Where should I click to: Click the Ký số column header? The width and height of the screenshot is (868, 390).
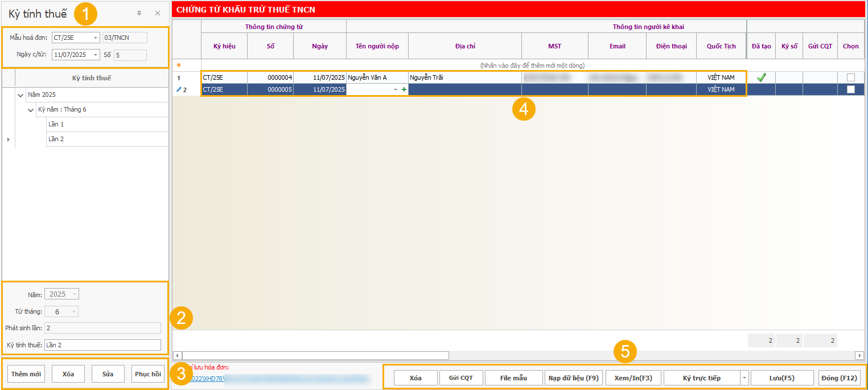pos(789,46)
